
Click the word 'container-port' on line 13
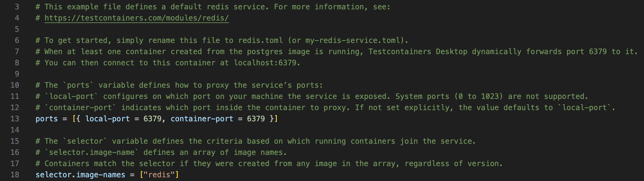pos(202,119)
